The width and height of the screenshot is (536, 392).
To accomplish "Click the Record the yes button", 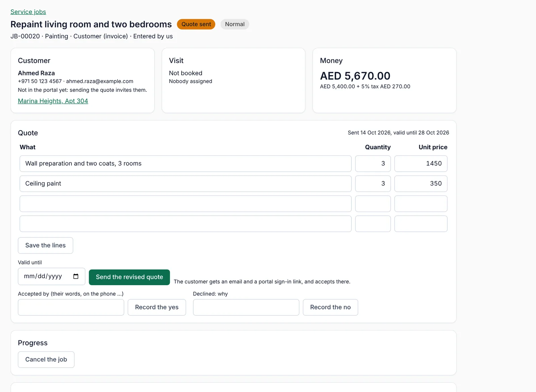I will 157,307.
